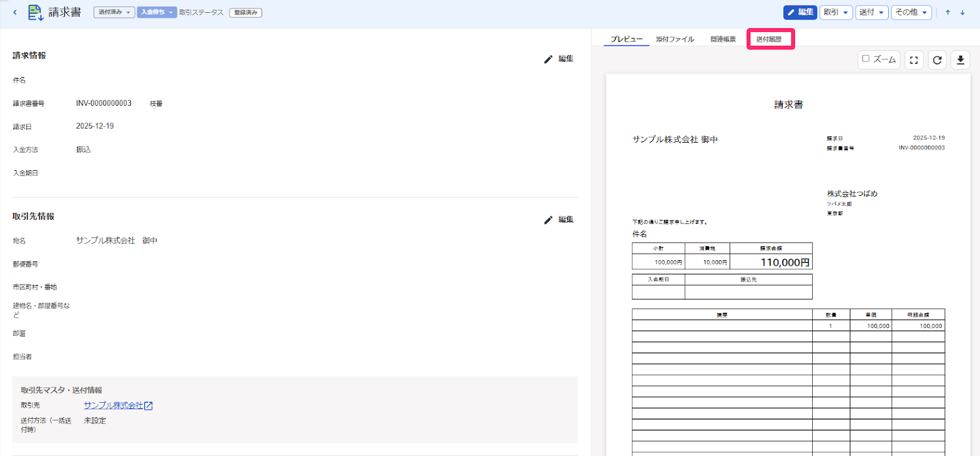Go to previous record with up arrow
The image size is (980, 456).
click(x=948, y=12)
